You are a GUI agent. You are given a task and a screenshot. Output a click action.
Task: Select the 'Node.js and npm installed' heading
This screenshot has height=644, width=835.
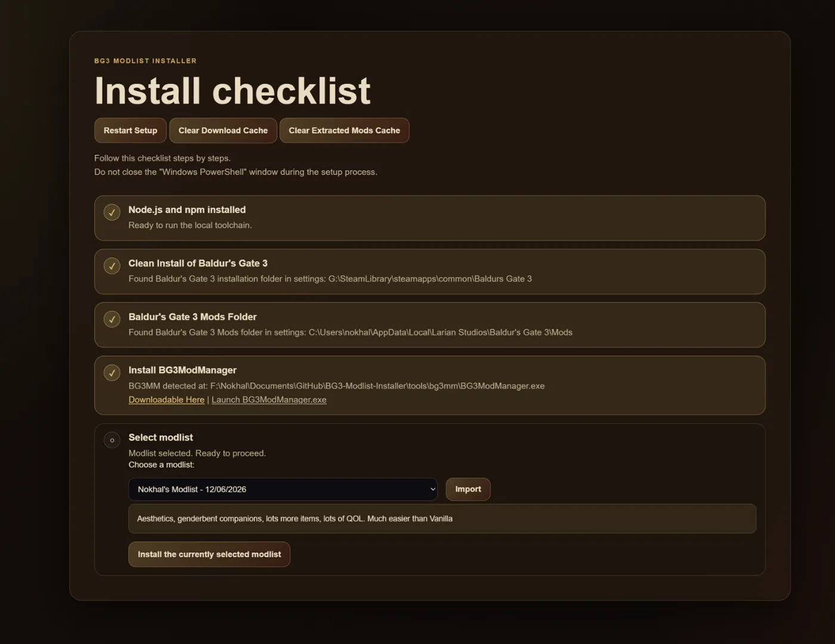(187, 210)
